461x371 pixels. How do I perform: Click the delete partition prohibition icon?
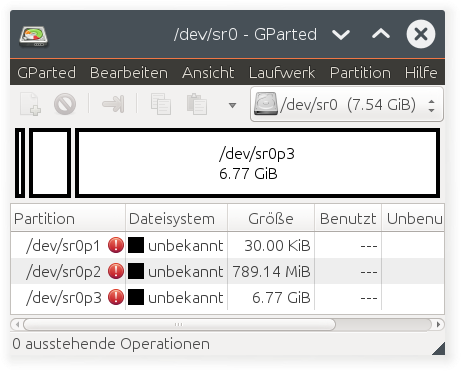(x=65, y=104)
